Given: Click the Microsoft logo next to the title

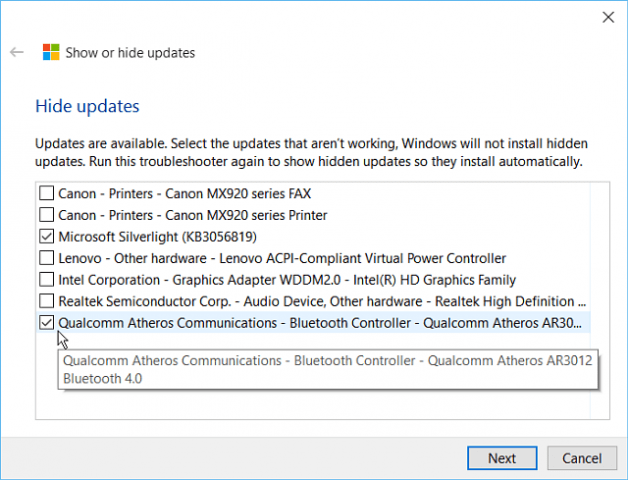Looking at the screenshot, I should 51,52.
